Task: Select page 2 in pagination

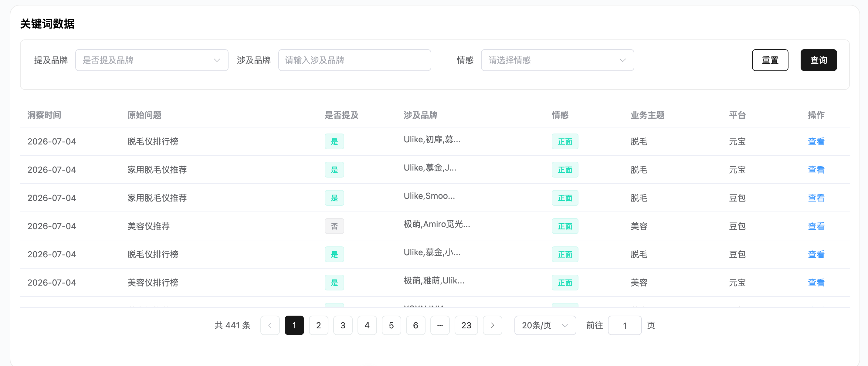Action: coord(318,325)
